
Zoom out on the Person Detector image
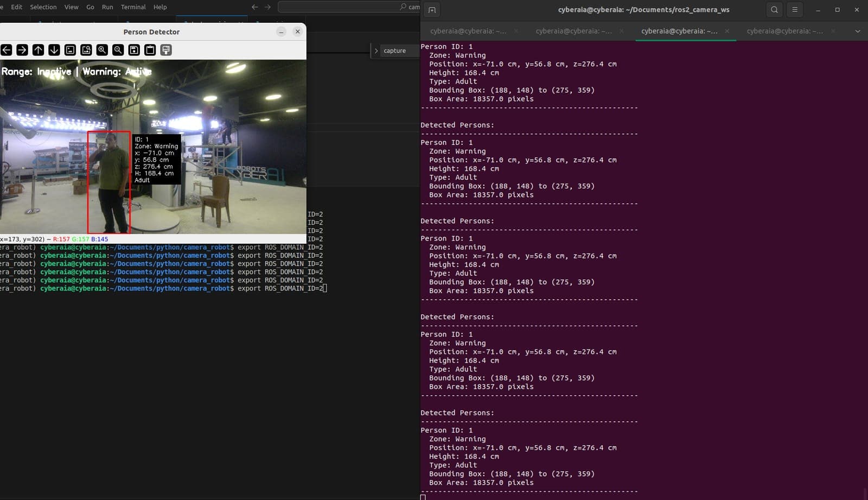118,50
